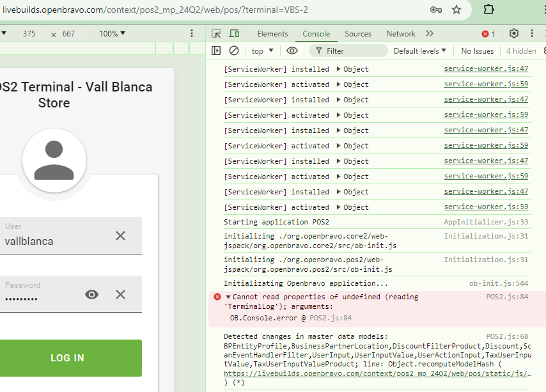Open first service-worker.js:47 source link

[x=486, y=68]
